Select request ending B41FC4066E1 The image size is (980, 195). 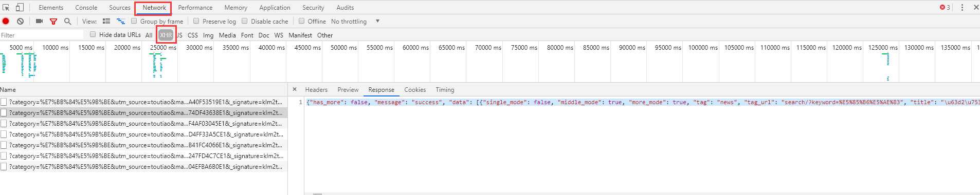pos(143,145)
